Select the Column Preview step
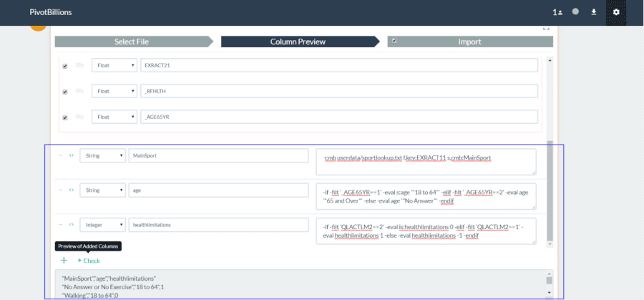The width and height of the screenshot is (644, 300). (x=301, y=42)
